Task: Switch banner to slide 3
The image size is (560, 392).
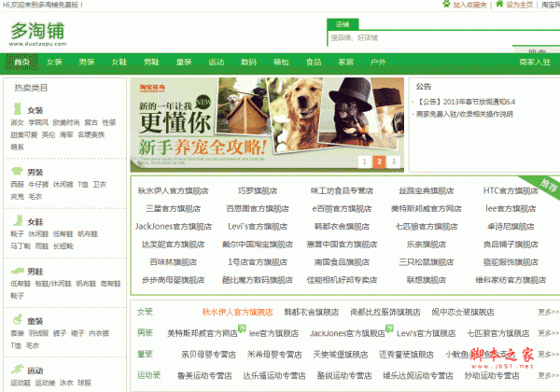Action: (x=394, y=161)
